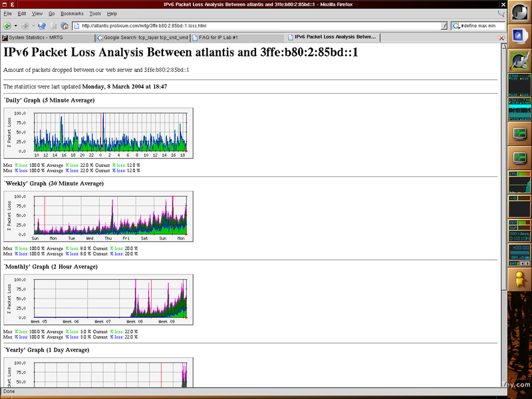This screenshot has width=532, height=399.
Task: Close the current tab with red X
Action: pos(501,38)
